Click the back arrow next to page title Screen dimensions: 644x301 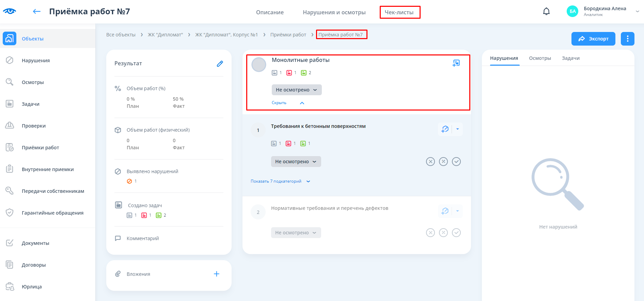[x=36, y=12]
